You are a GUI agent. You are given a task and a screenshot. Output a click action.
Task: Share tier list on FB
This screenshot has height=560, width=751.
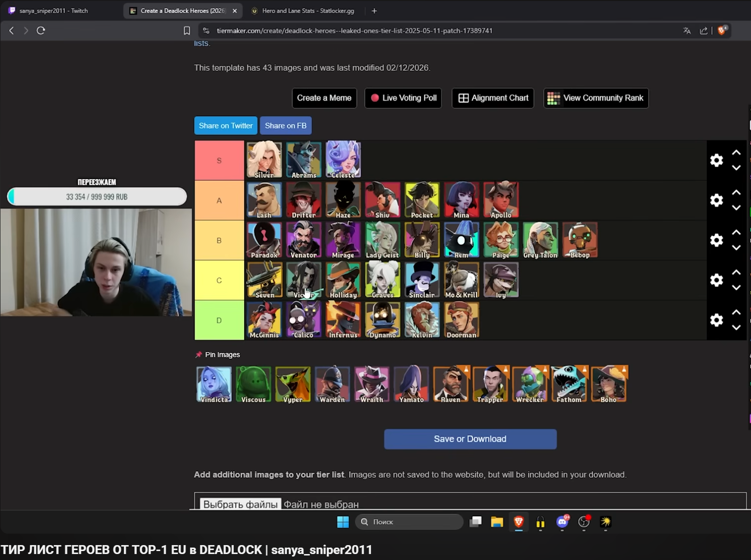point(286,126)
